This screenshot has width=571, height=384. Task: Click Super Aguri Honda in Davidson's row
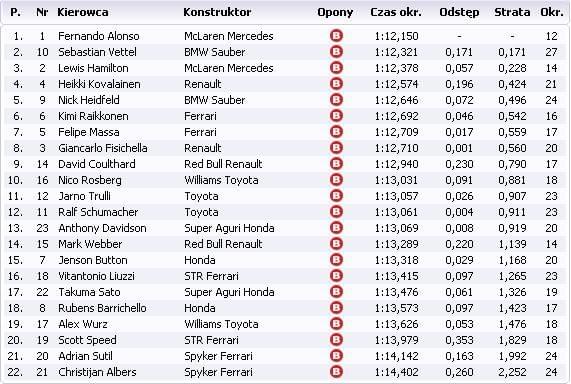229,228
